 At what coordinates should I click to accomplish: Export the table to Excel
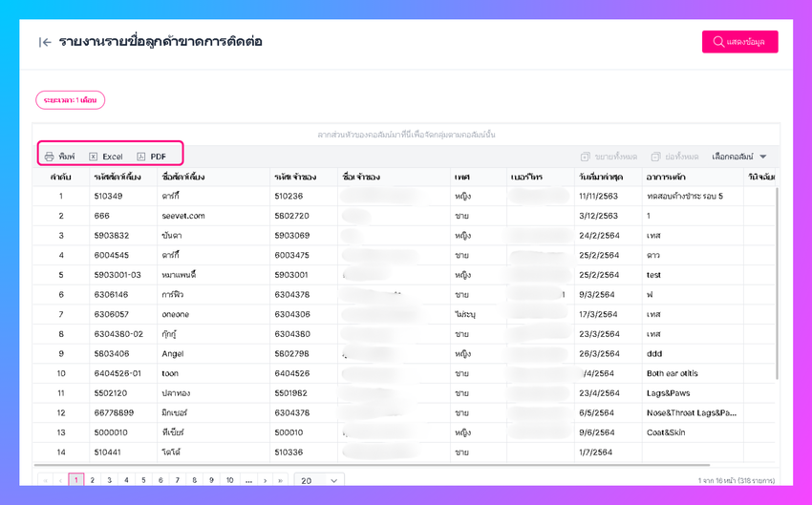106,157
